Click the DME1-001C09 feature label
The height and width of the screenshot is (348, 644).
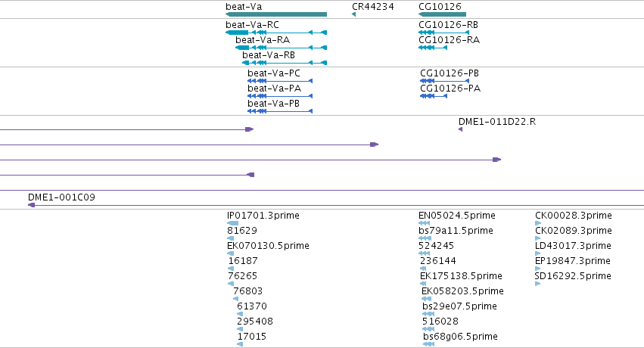click(x=61, y=197)
